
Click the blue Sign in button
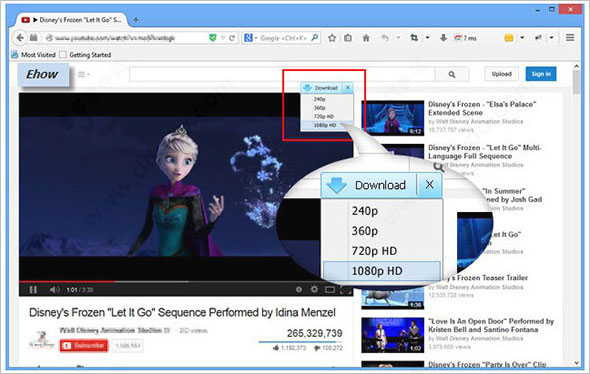click(x=541, y=74)
